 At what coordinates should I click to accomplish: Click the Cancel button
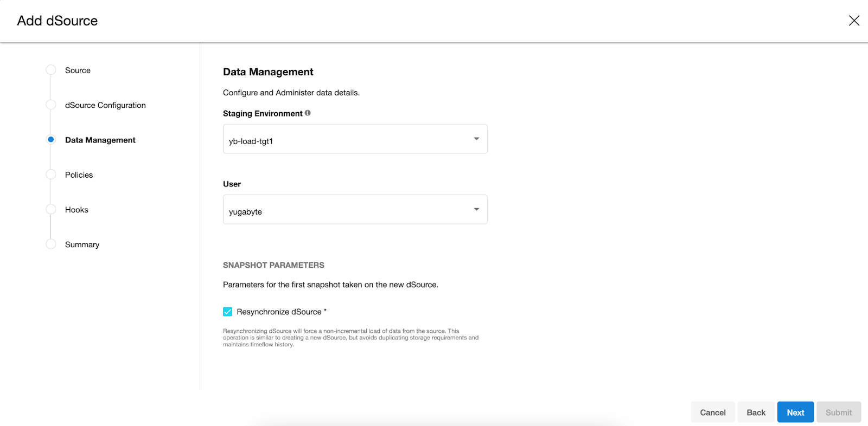712,412
